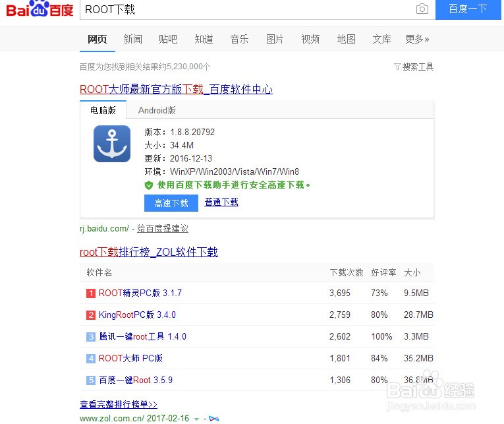Click the 普通下载 link
Image resolution: width=504 pixels, height=424 pixels.
221,202
